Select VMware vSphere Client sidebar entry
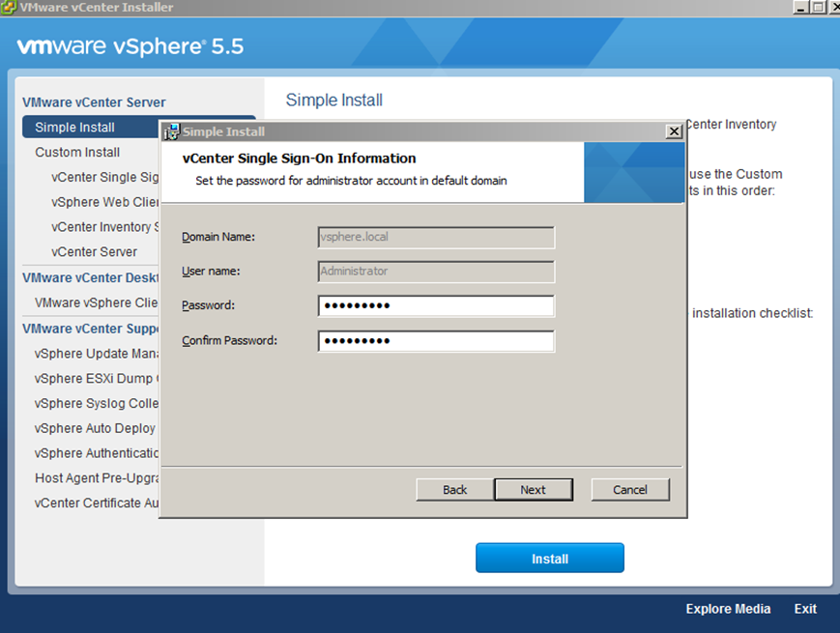 [97, 302]
